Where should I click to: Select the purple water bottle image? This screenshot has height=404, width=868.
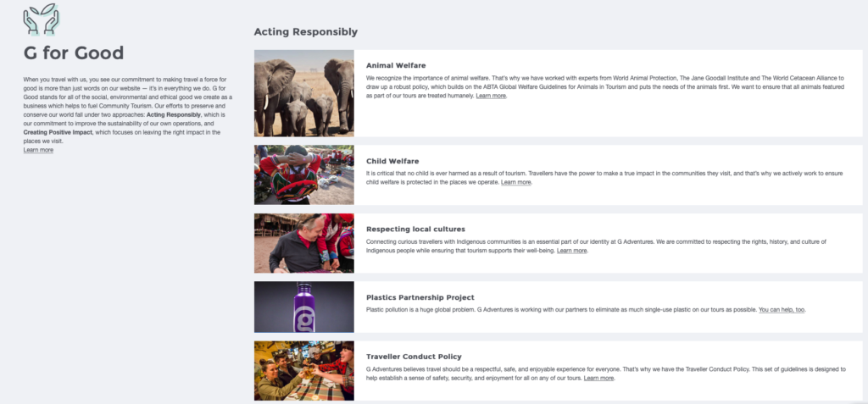coord(303,307)
